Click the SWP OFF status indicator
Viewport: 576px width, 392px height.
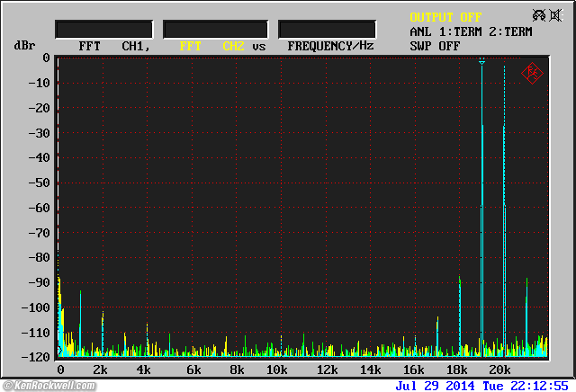click(435, 45)
